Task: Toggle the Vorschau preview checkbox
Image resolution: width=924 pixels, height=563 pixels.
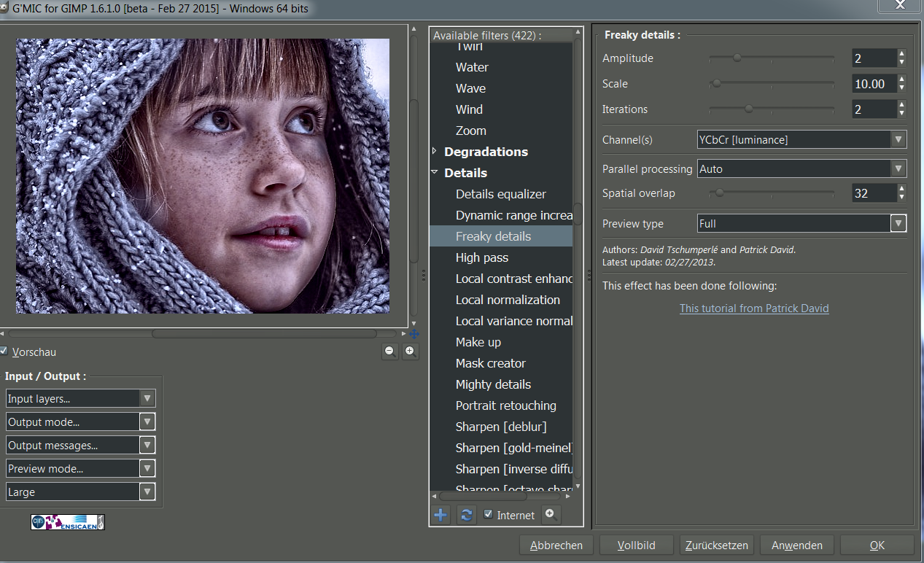Action: pos(4,352)
